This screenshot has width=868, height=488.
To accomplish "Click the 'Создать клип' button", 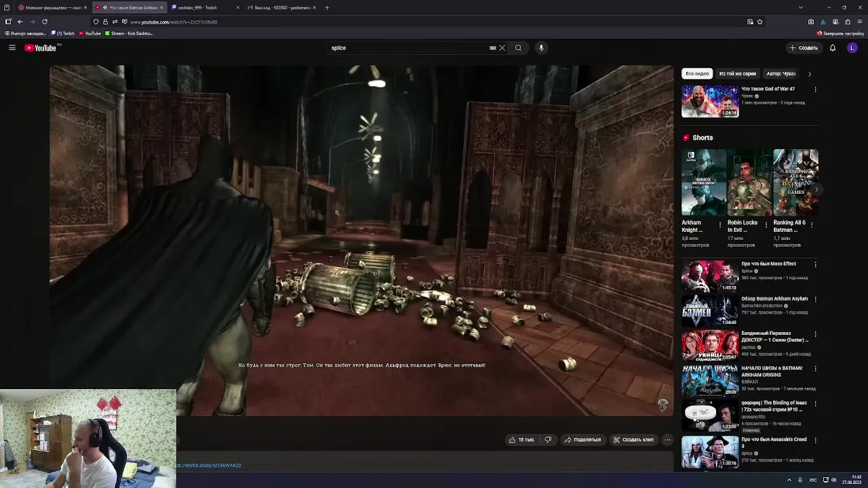I will pos(633,439).
